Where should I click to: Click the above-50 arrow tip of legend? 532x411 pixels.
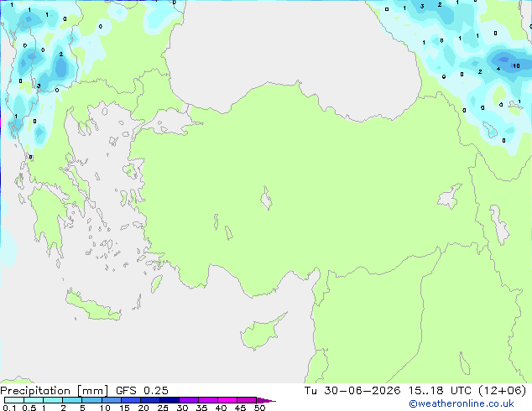tap(266, 400)
